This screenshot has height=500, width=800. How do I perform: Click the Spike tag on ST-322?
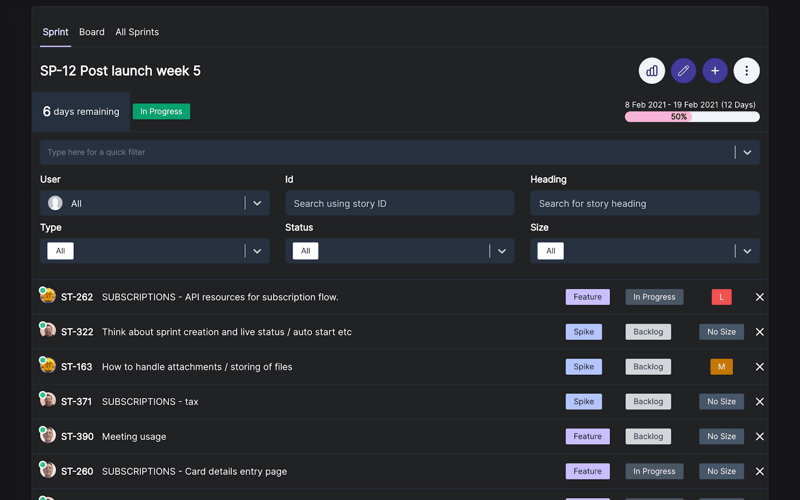[x=584, y=332]
